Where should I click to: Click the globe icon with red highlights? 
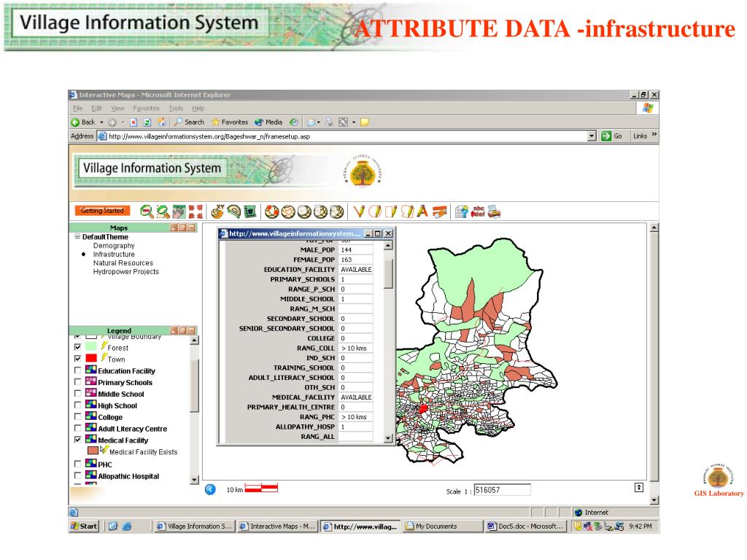point(271,211)
